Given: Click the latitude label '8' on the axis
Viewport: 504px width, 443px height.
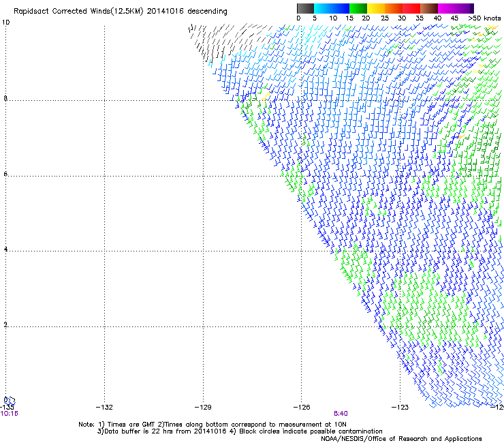Looking at the screenshot, I should click(5, 98).
